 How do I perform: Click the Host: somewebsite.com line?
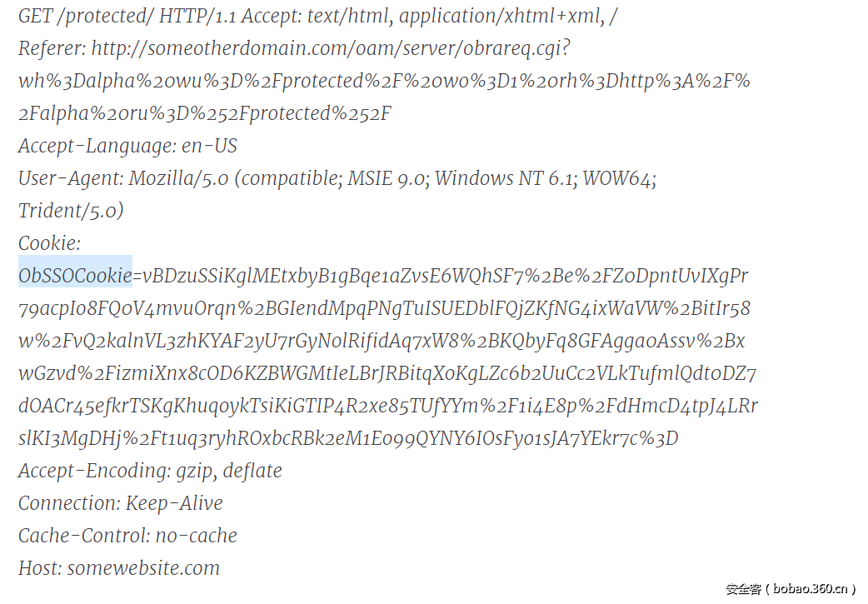click(119, 568)
